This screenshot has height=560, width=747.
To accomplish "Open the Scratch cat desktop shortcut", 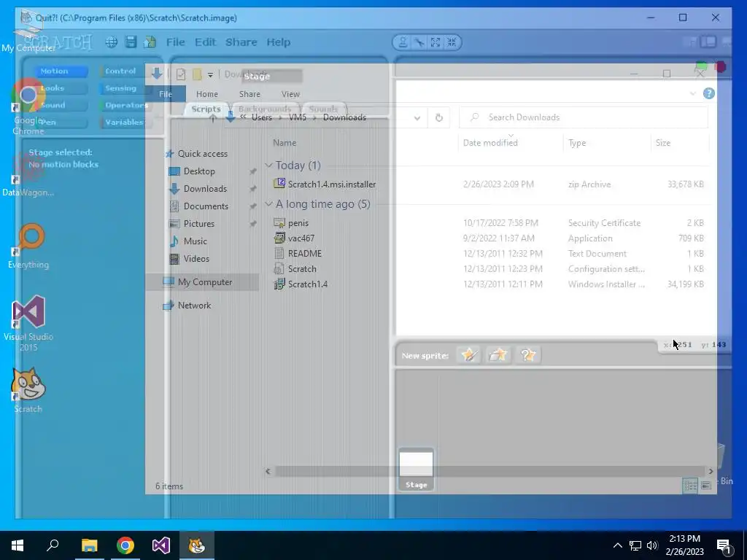I will pos(28,384).
